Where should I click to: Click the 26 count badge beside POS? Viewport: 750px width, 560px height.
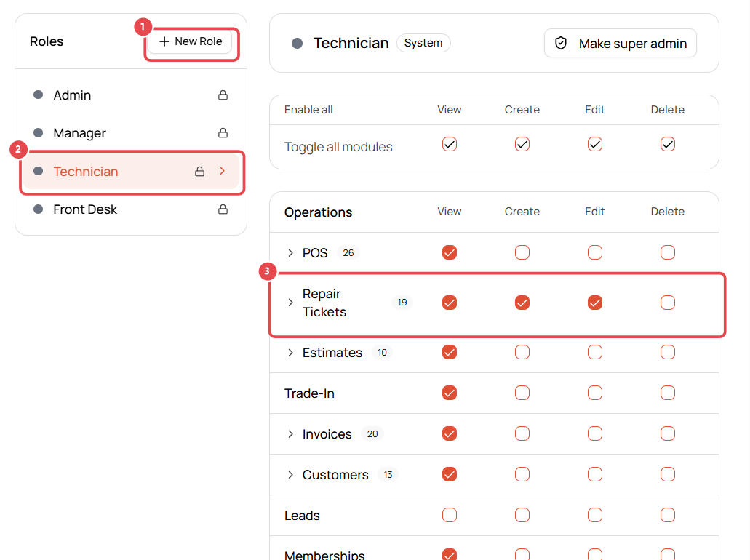(348, 253)
